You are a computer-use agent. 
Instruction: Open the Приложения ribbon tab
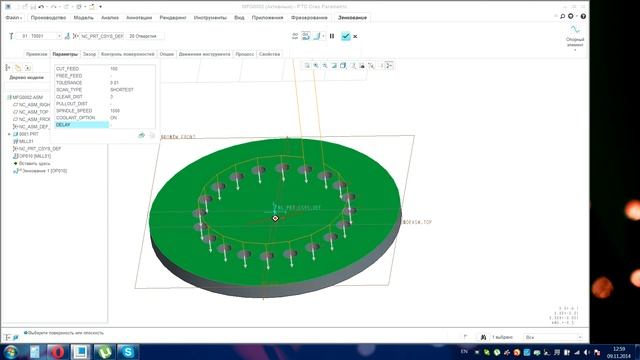click(x=267, y=18)
